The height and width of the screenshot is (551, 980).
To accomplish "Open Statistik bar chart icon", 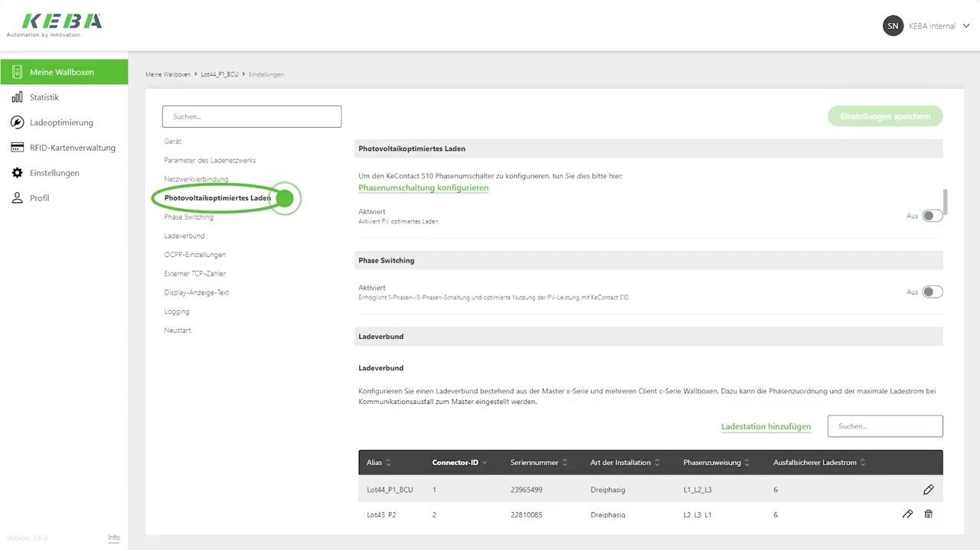I will click(x=17, y=97).
